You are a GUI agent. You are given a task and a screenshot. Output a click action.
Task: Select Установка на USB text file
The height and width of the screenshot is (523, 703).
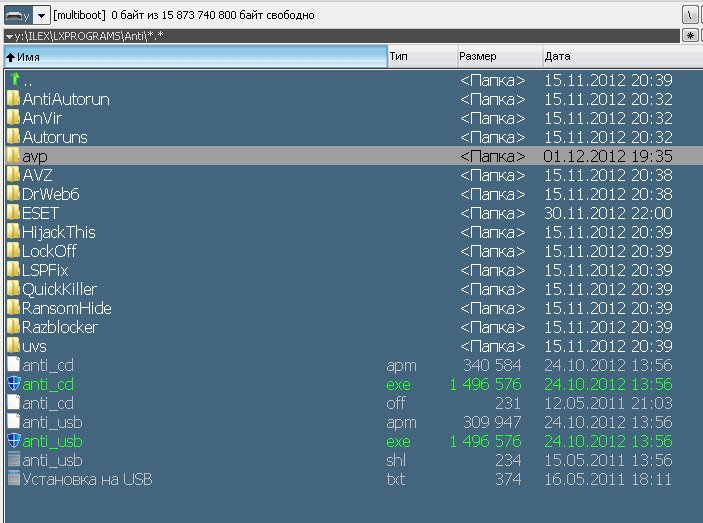point(86,479)
